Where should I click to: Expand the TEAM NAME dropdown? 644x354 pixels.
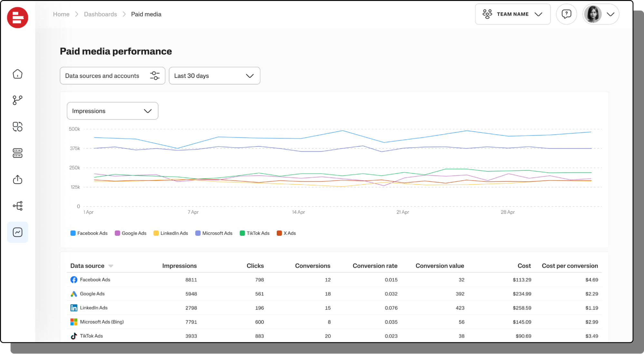point(513,14)
